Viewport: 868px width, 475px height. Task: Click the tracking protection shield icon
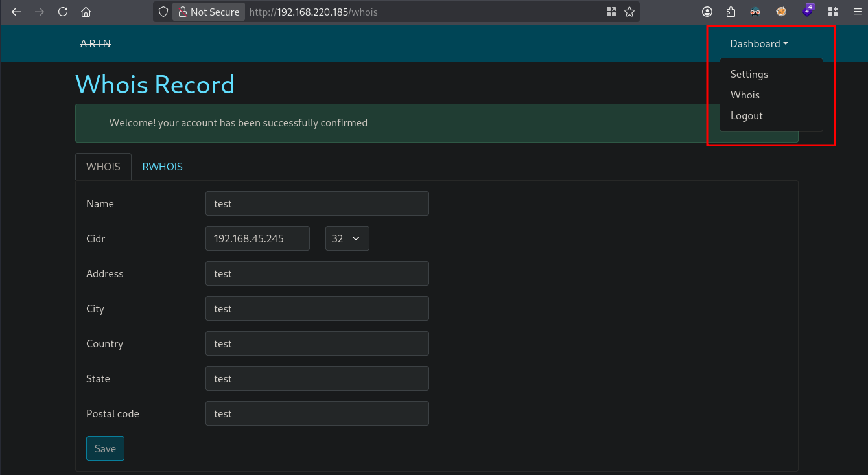point(163,12)
